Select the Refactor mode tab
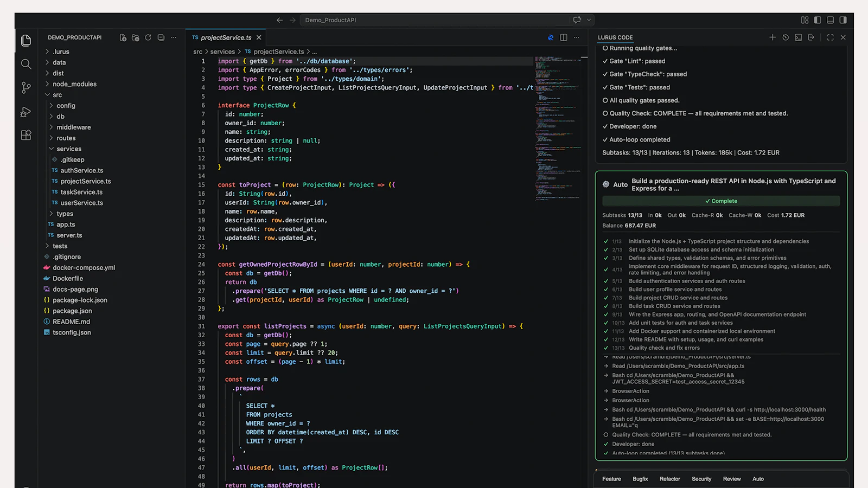This screenshot has height=488, width=868. pos(669,479)
